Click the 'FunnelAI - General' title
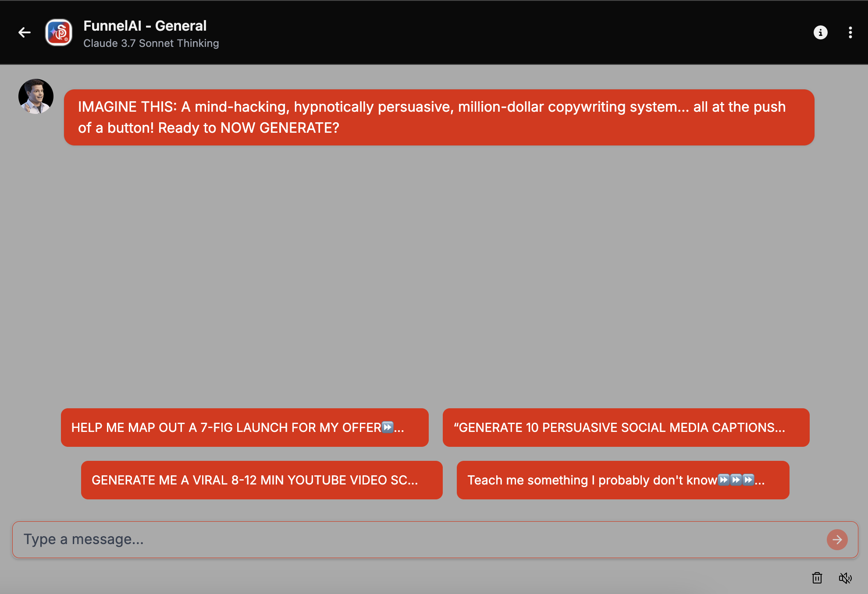This screenshot has height=594, width=868. point(145,26)
